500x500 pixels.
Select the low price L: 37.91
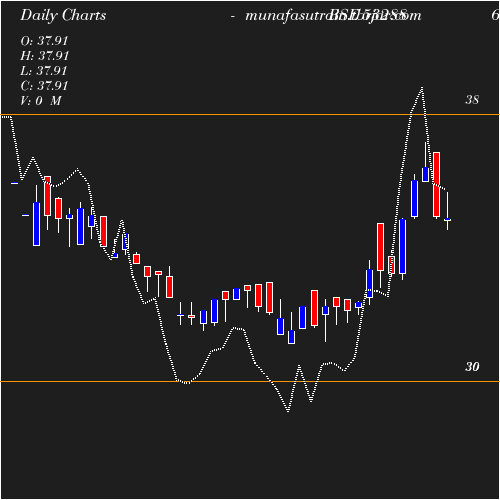tap(44, 71)
